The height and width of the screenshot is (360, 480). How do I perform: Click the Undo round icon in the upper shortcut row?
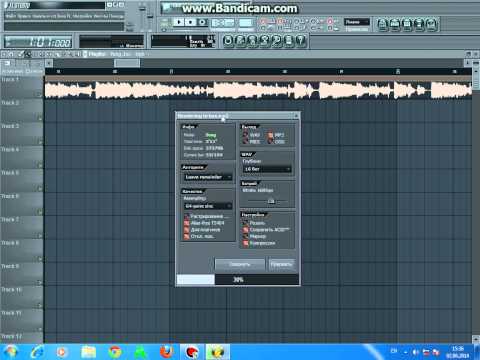coord(383,24)
